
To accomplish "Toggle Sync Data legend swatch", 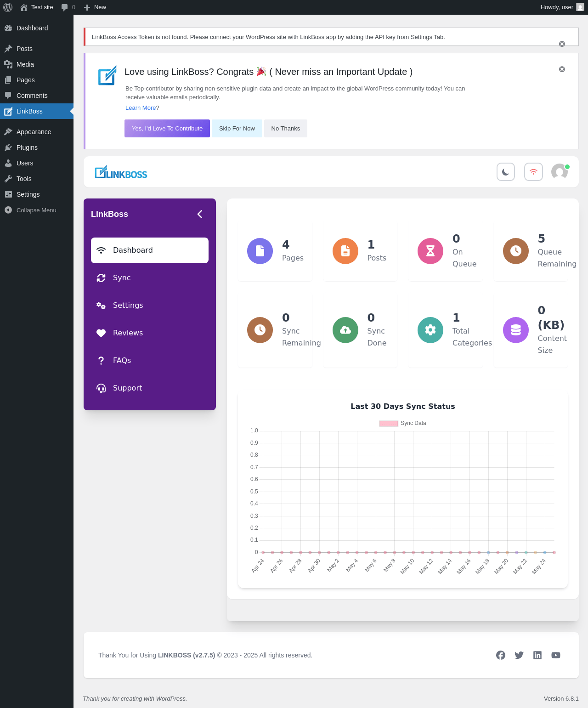I will (389, 424).
